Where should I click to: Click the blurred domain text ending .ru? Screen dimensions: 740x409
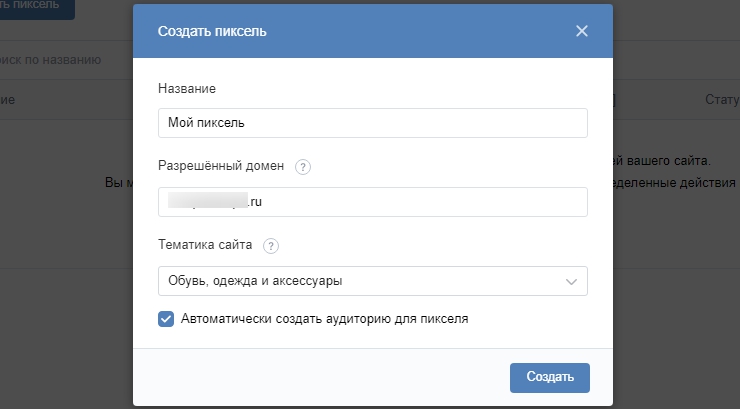[x=215, y=202]
